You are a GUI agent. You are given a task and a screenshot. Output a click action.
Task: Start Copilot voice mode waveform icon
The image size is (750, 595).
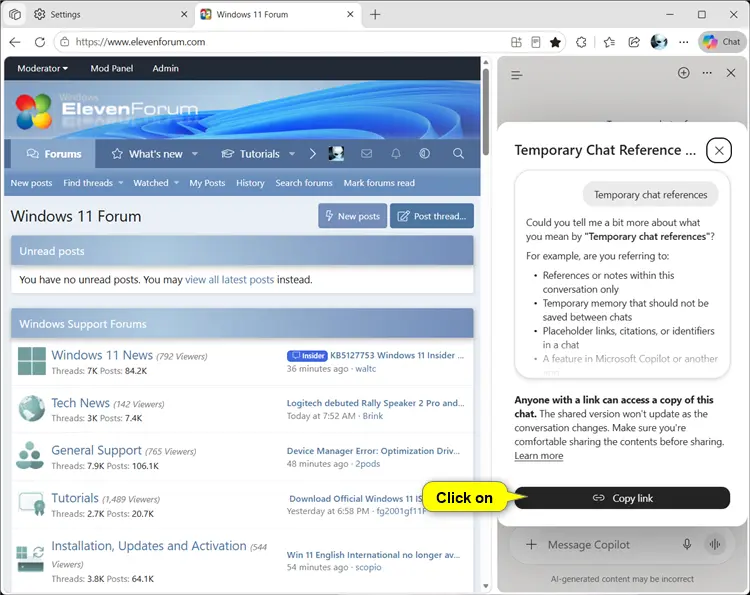pos(715,544)
